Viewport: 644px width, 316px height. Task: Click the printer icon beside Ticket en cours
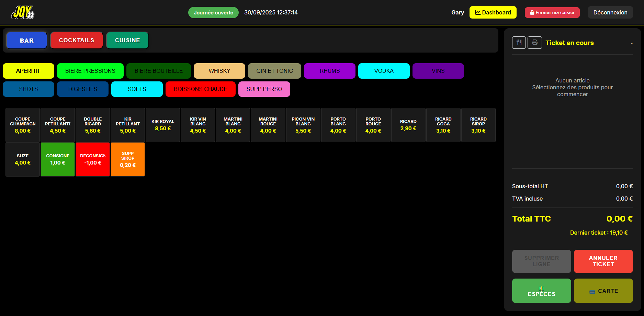pos(534,43)
